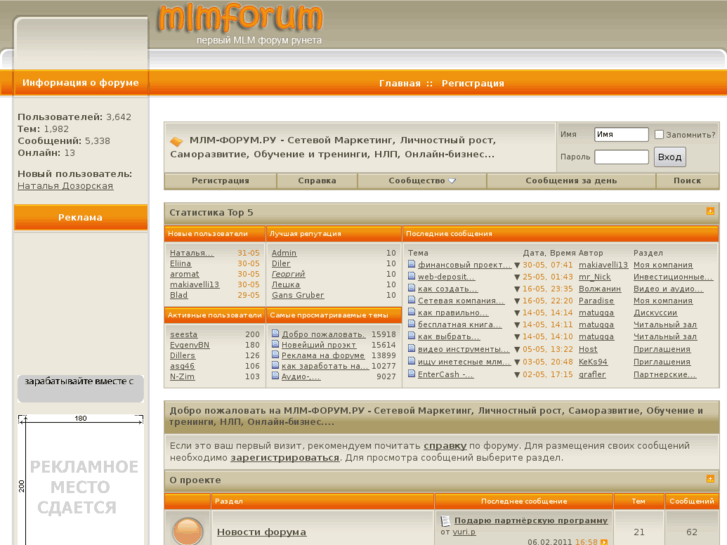Click the post icon beside Подарю партнёрскую программу
727x545 pixels.
[446, 521]
